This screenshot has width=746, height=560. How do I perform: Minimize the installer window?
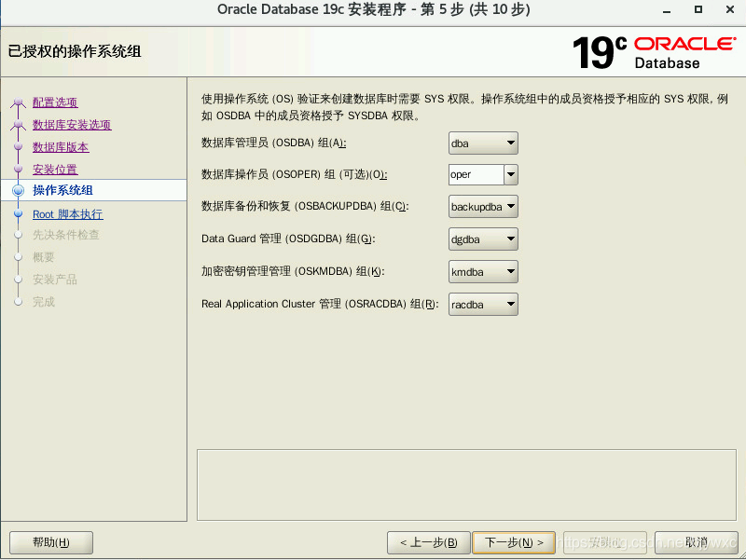(x=667, y=10)
